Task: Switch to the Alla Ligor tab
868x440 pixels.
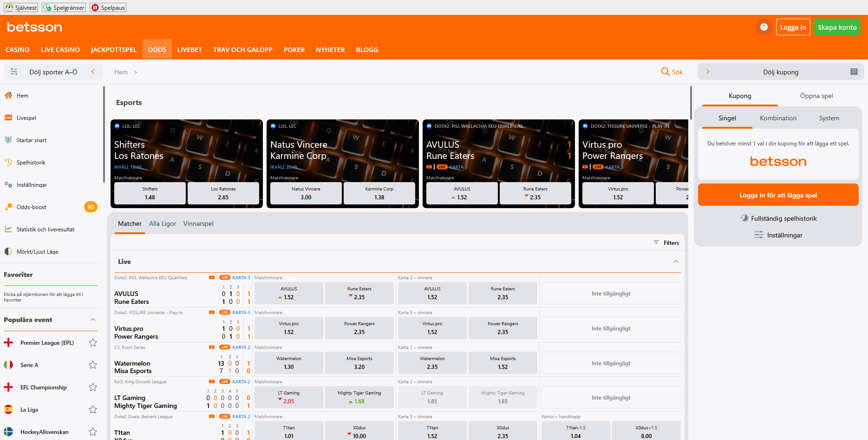Action: (x=163, y=224)
